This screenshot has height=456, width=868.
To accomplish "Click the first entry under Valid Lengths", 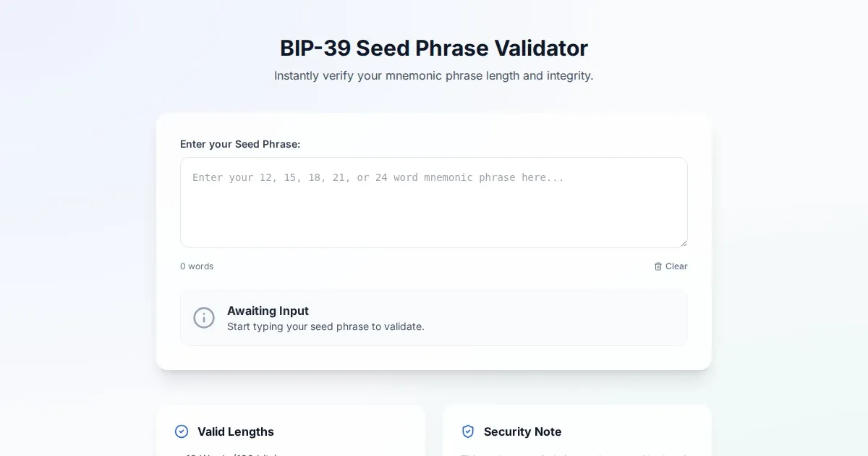I will [x=231, y=454].
